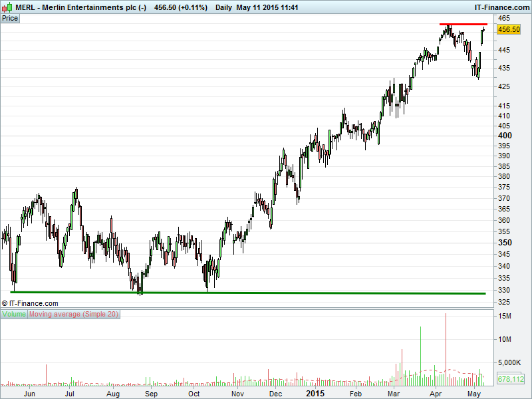Click the © IT-Finance.com copyright text
Viewport: 532px width, 399px height.
[x=30, y=303]
